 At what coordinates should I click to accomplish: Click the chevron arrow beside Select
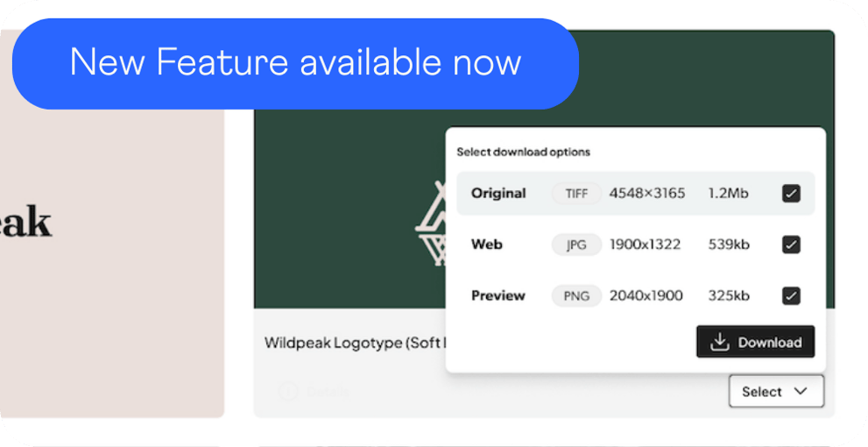pos(801,392)
